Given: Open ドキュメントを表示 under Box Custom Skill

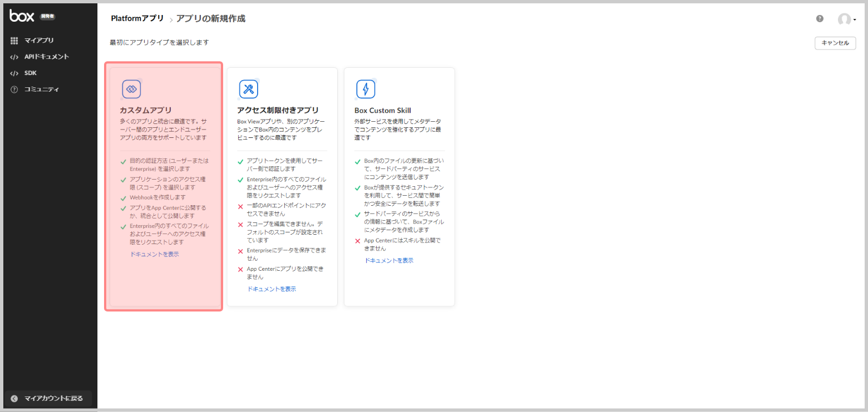Looking at the screenshot, I should [x=389, y=260].
